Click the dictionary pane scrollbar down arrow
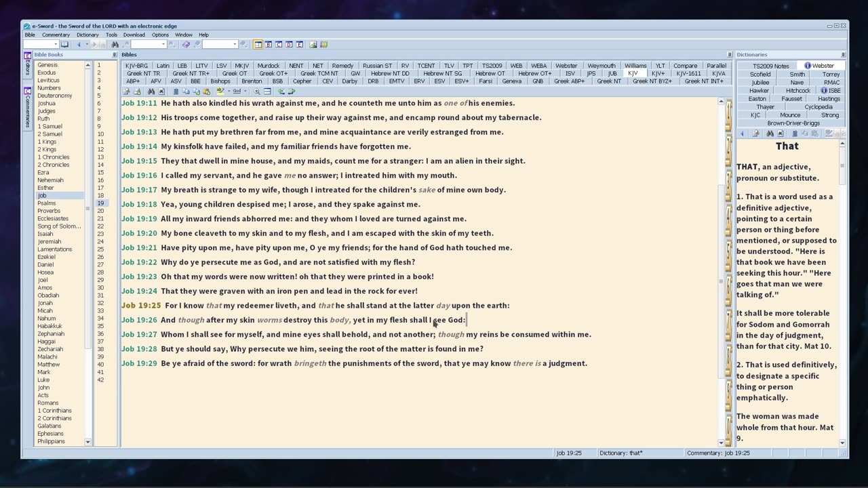The image size is (868, 488). coord(842,443)
